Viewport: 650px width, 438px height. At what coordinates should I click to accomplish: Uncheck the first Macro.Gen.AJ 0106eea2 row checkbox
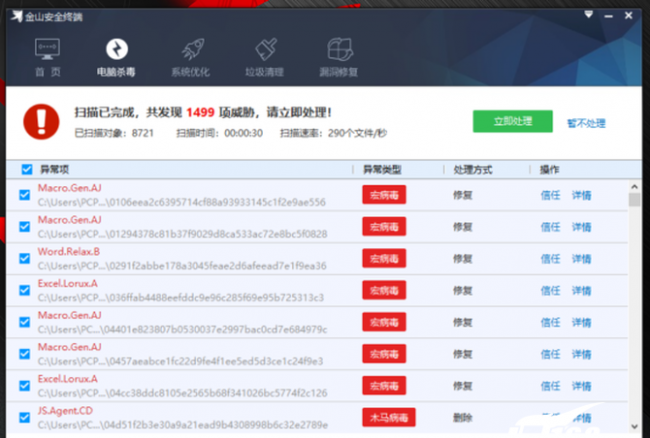click(x=24, y=195)
